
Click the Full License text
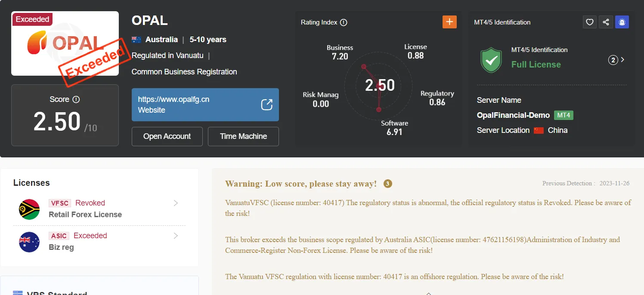[x=536, y=65]
